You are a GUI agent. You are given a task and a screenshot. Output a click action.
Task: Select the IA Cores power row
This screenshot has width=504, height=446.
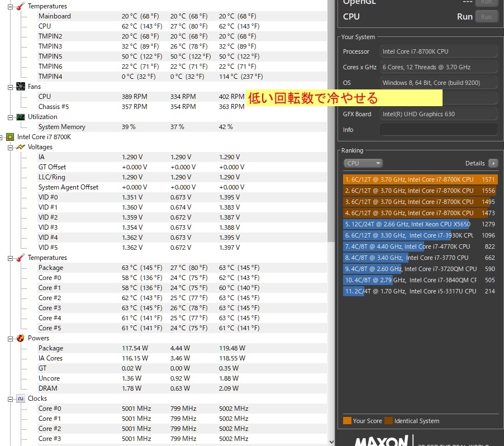tap(182, 358)
